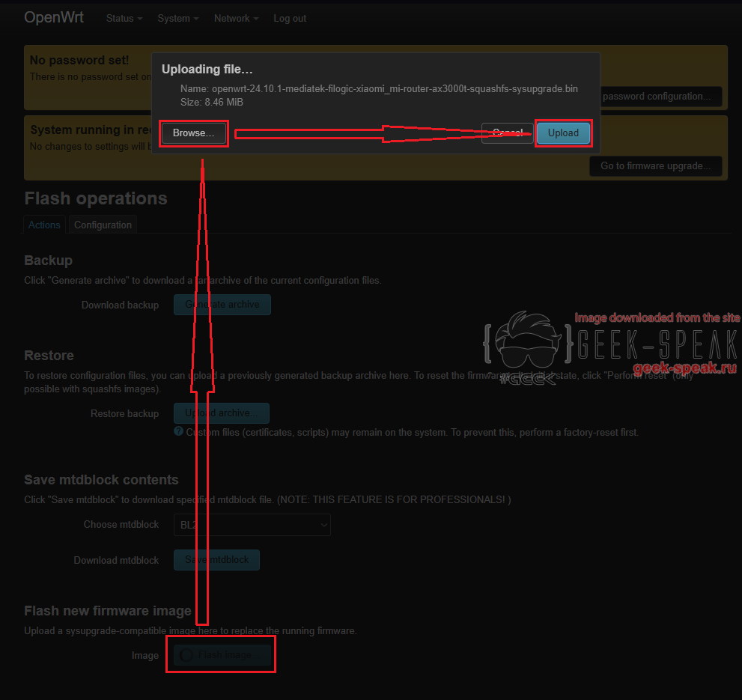Click Log out in the top navigation
This screenshot has height=700, width=742.
coord(290,19)
